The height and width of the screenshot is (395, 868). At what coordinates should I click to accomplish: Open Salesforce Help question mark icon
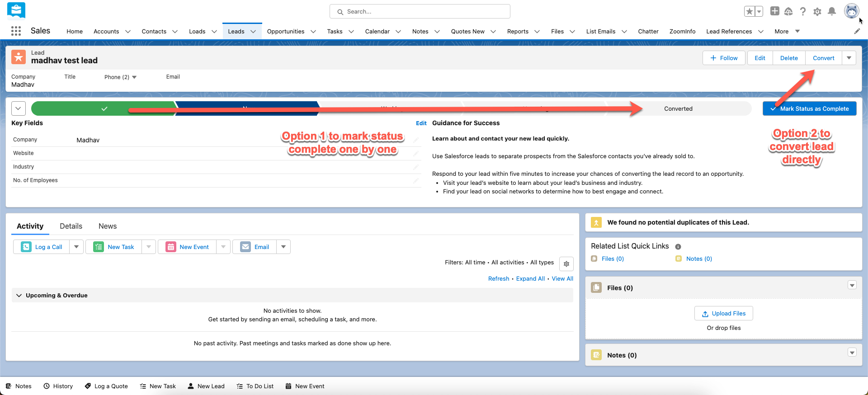click(x=803, y=11)
